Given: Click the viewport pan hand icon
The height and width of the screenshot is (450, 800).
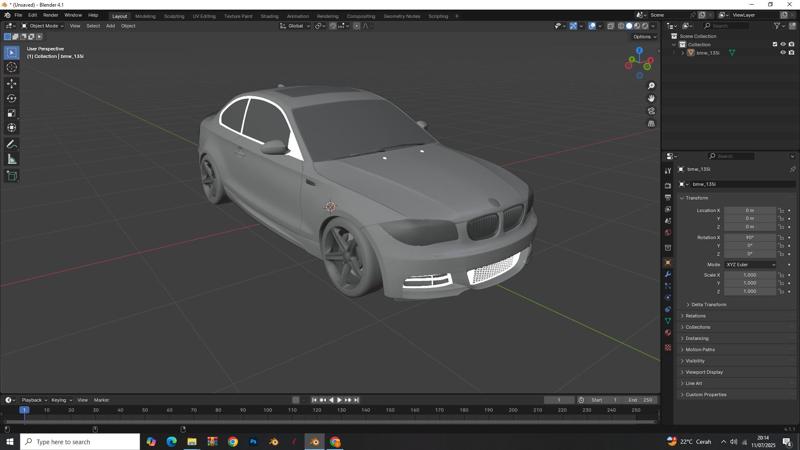Looking at the screenshot, I should tap(651, 98).
